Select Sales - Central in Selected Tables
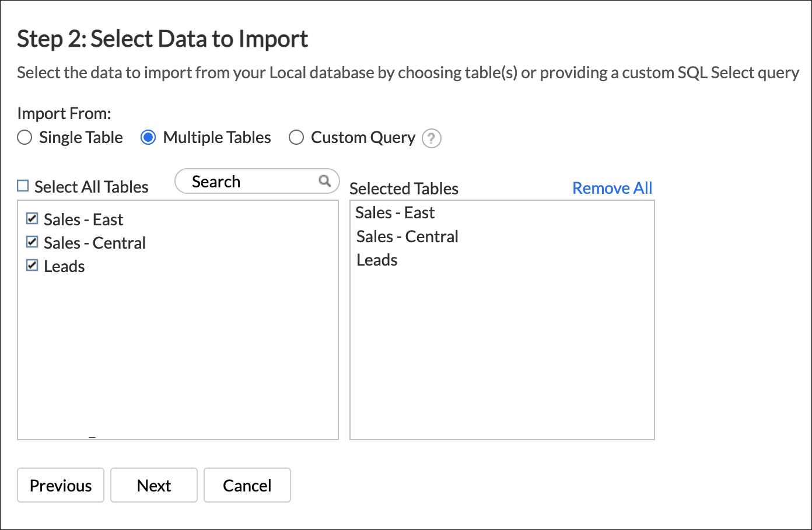This screenshot has height=530, width=812. (407, 236)
